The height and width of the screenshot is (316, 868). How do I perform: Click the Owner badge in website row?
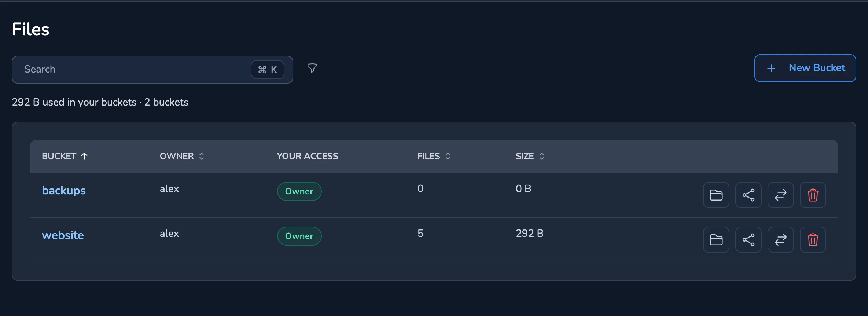coord(299,236)
